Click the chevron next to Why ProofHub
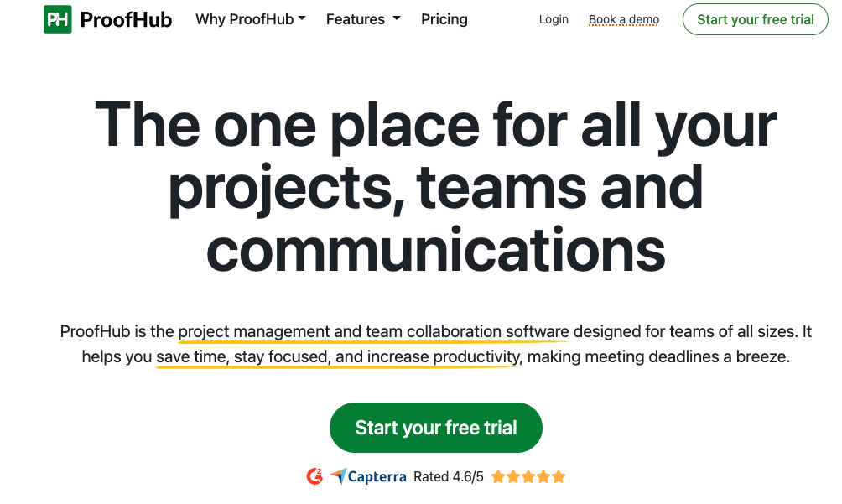This screenshot has height=504, width=842. click(x=302, y=19)
